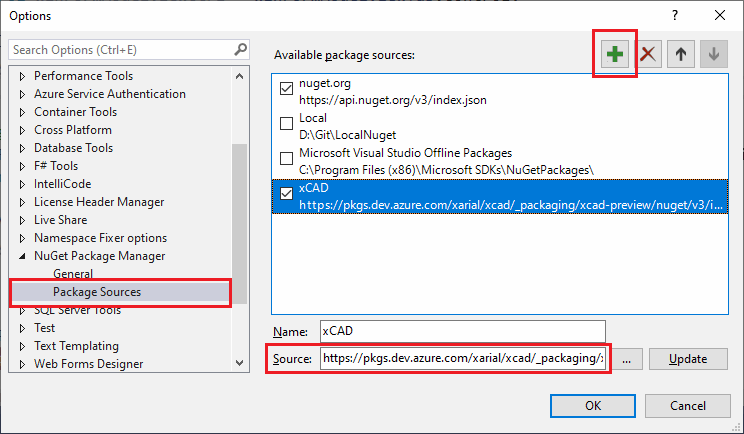Screen dimensions: 744x434
Task: Enable the Local package source checkbox
Action: pos(286,123)
